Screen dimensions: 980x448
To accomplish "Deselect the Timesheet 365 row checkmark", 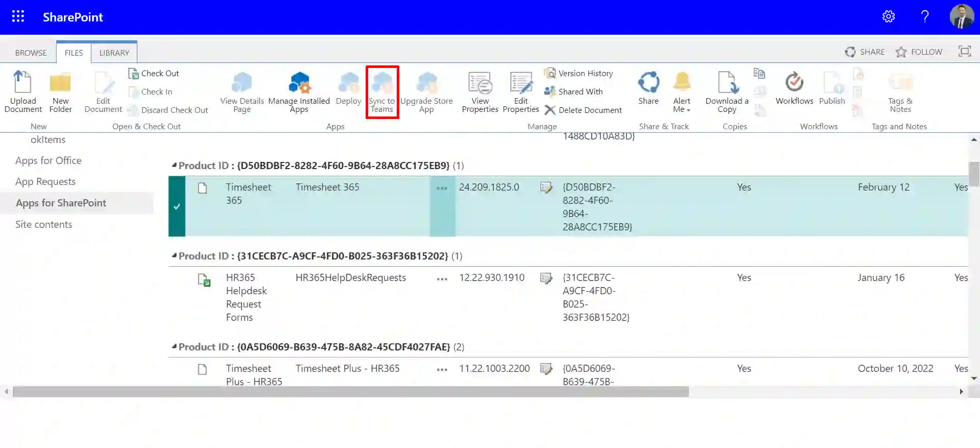I will tap(177, 206).
